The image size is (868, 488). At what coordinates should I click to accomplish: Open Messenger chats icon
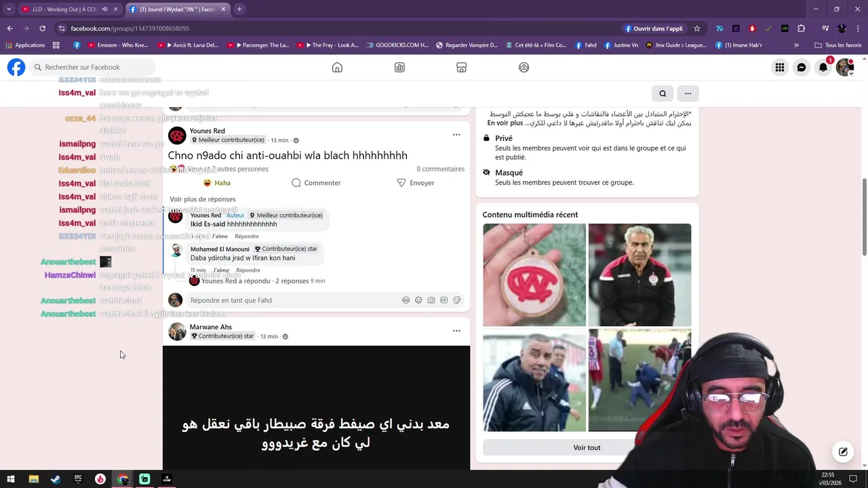click(x=802, y=67)
